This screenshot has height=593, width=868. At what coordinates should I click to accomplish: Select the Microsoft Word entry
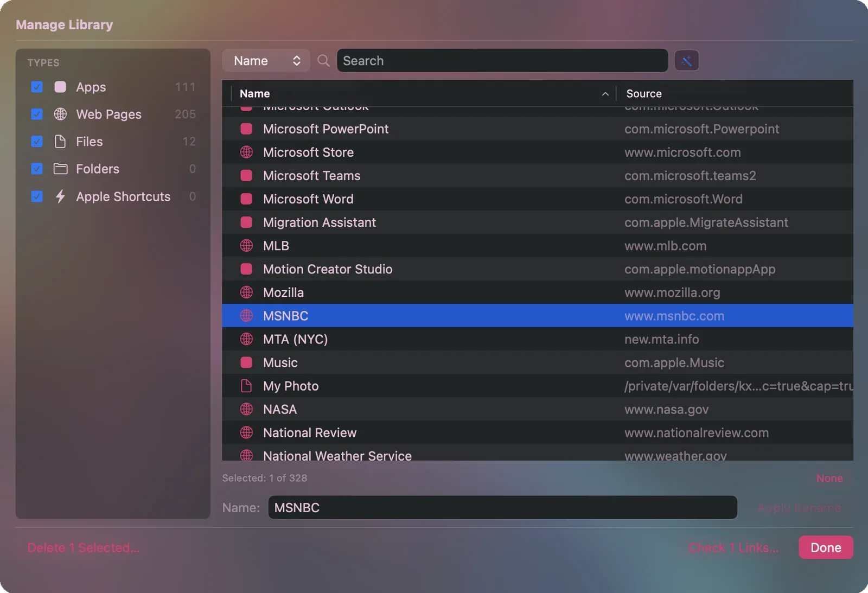tap(537, 199)
